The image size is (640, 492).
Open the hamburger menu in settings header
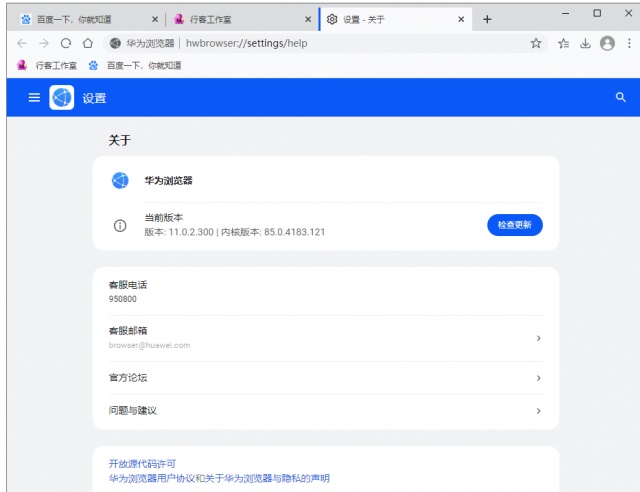[x=34, y=98]
